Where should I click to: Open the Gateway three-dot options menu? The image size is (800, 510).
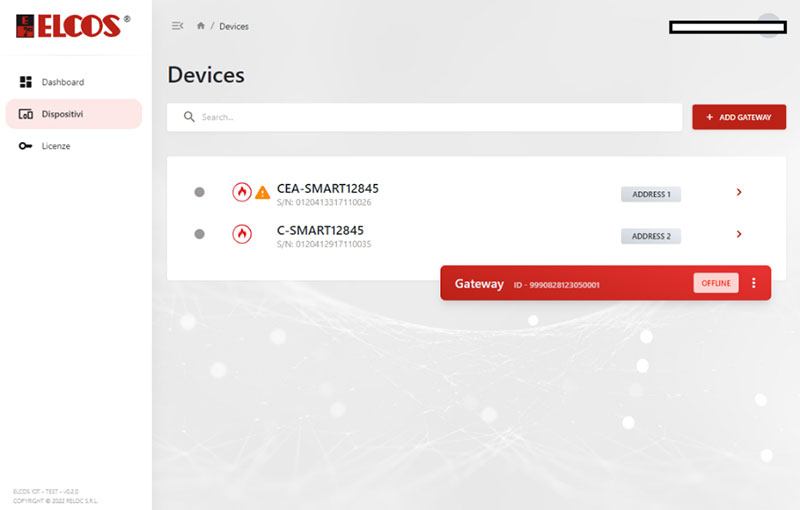[x=754, y=283]
